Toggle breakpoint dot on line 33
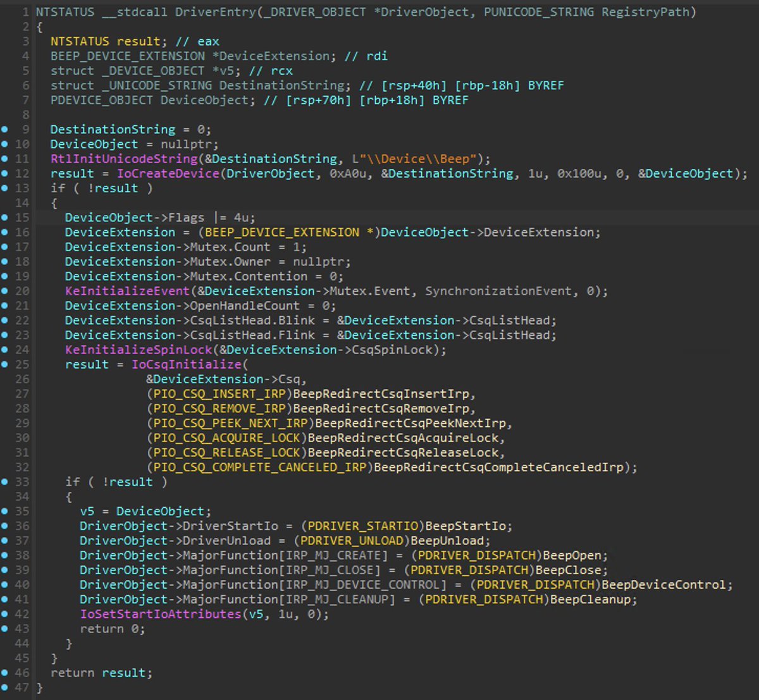Screen dimensions: 759x700 tap(5, 482)
